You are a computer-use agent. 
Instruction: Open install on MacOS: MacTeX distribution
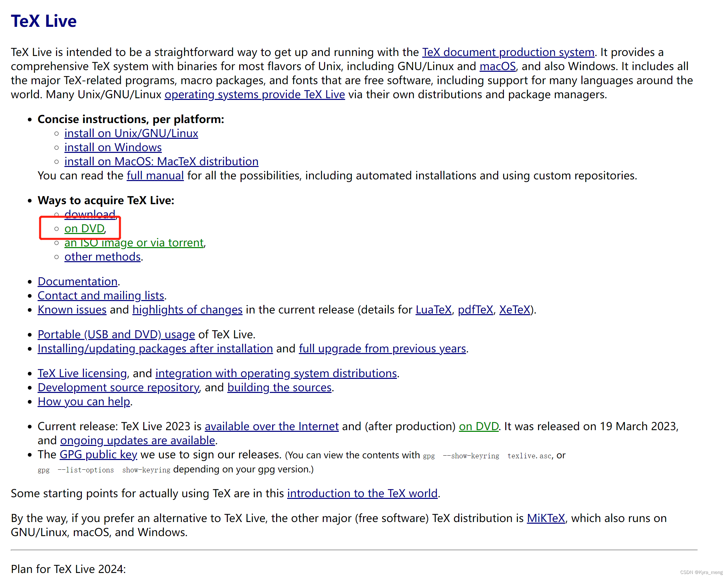(x=161, y=162)
